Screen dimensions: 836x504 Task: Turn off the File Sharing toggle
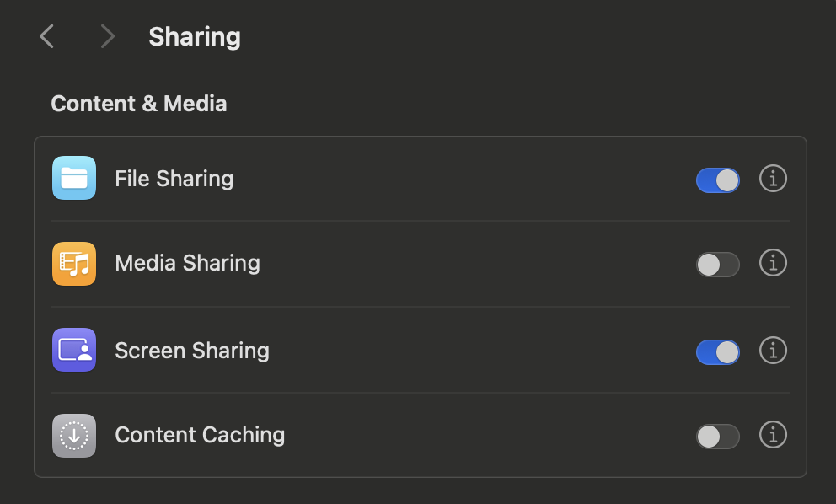[x=718, y=180]
